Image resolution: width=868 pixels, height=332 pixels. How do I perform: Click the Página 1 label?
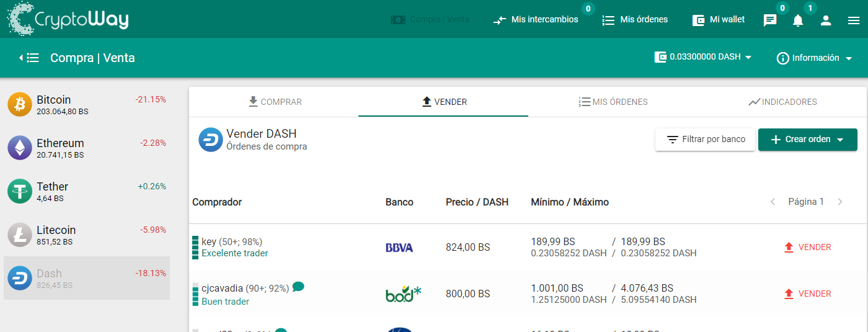[x=806, y=202]
